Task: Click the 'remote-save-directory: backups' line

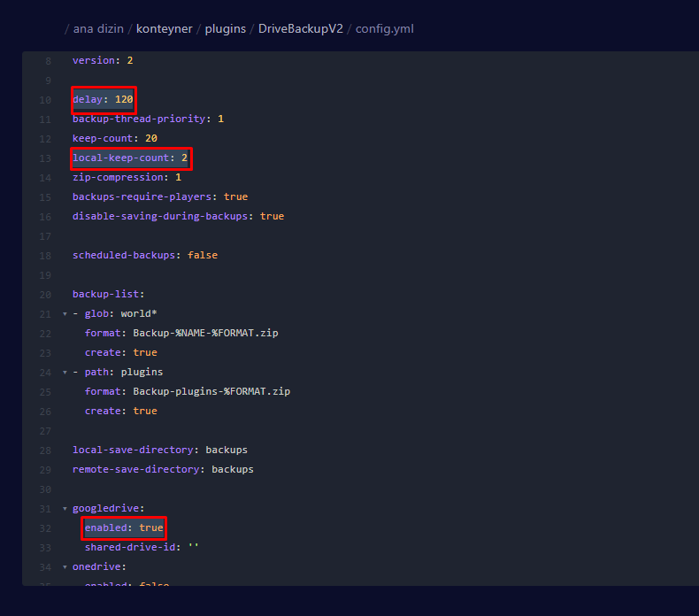Action: pos(163,470)
